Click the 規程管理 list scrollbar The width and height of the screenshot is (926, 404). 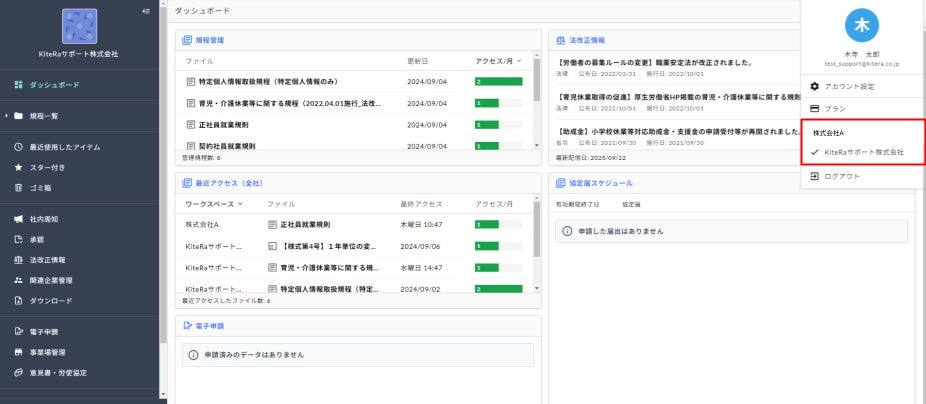[x=536, y=80]
